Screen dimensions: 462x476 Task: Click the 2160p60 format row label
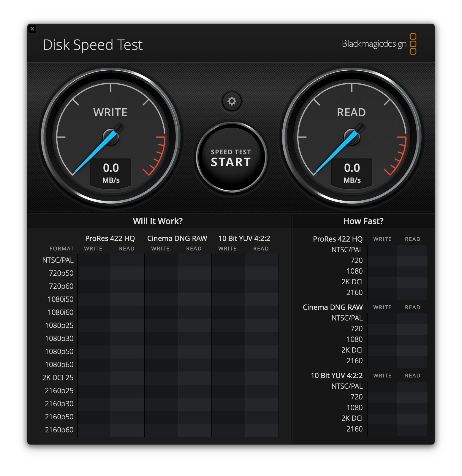pyautogui.click(x=59, y=430)
